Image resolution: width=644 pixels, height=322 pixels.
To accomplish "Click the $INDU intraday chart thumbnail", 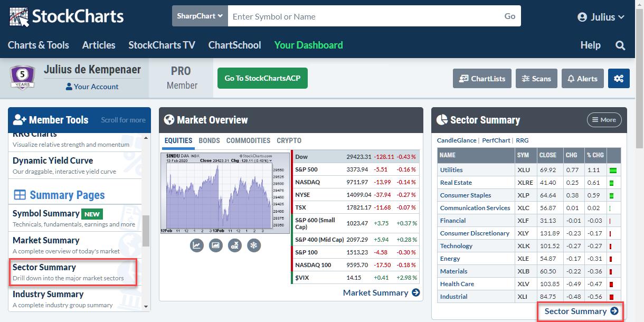I will (x=226, y=193).
